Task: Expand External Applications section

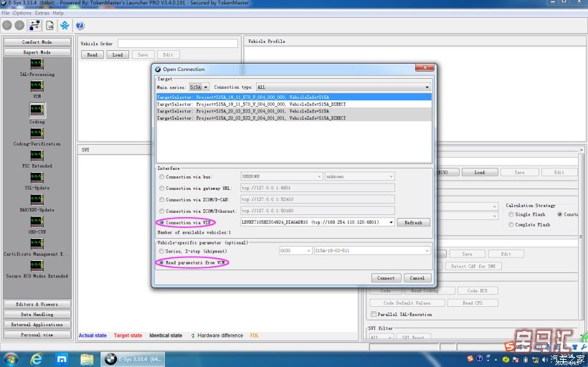Action: [x=37, y=324]
